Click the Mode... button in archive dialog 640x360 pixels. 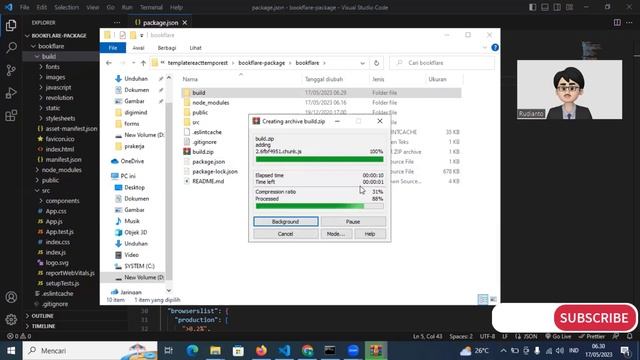[336, 234]
